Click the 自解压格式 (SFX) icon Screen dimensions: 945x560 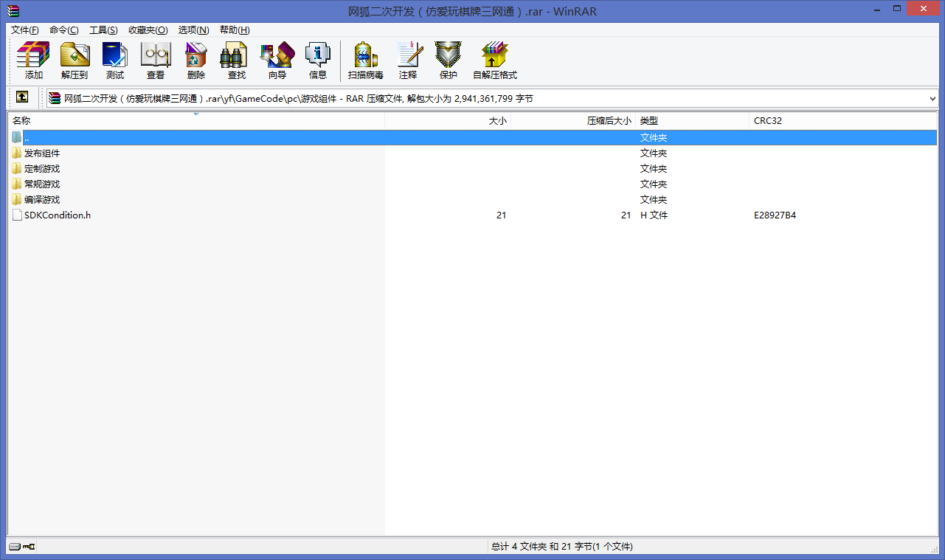pos(495,61)
